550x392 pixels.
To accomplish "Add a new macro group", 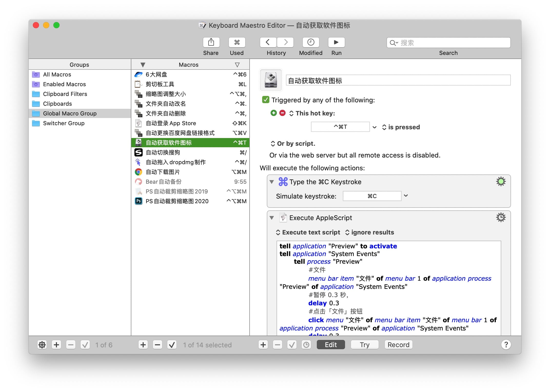I will (x=56, y=345).
